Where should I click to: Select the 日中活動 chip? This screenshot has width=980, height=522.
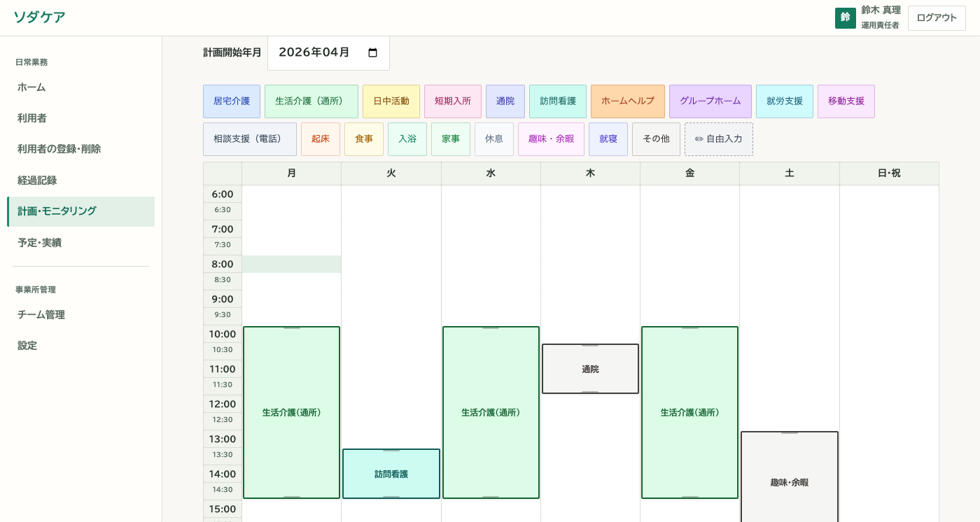point(391,101)
